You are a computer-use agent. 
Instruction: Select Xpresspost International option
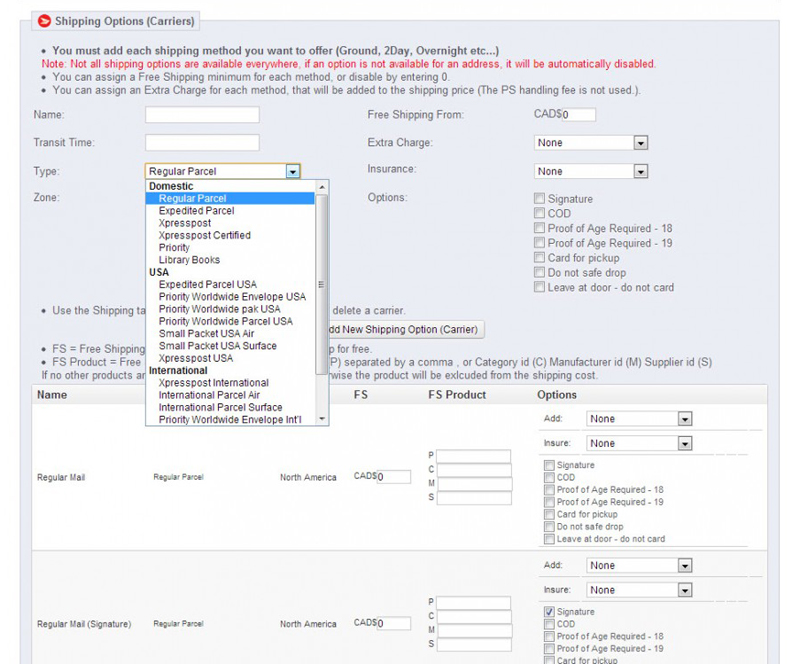pos(213,382)
